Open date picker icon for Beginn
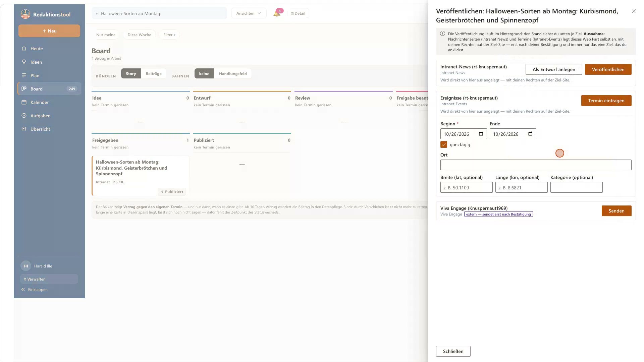 tap(481, 134)
